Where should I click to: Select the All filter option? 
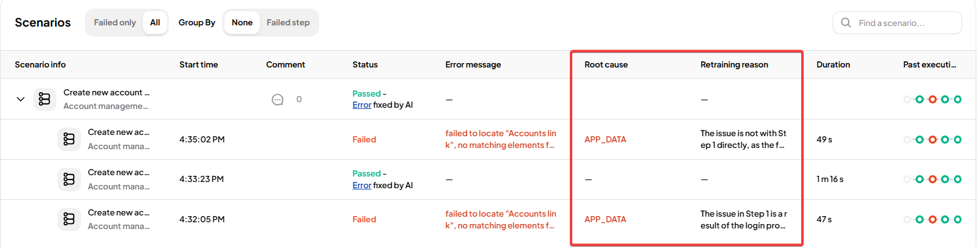coord(155,22)
